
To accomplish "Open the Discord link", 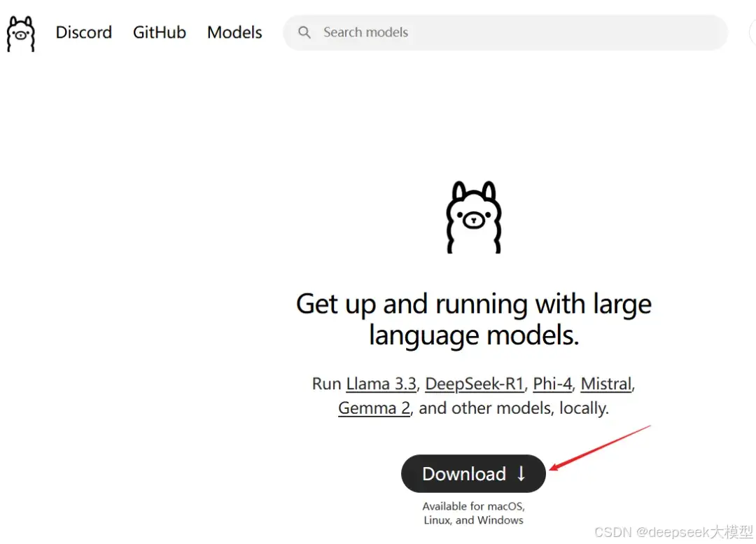I will 84,32.
